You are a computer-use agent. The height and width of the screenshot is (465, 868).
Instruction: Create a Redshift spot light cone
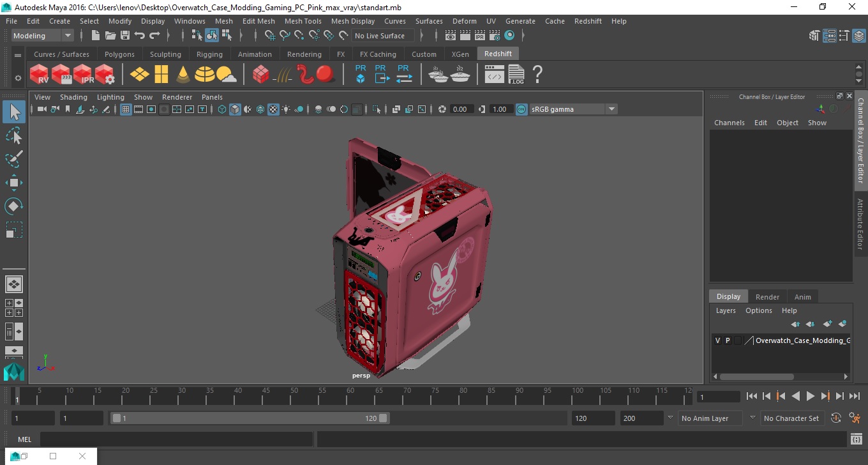(x=183, y=75)
